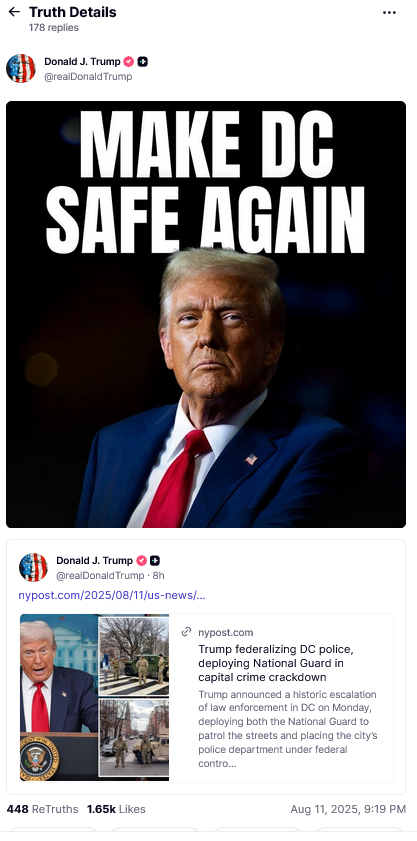Open the New York Post article preview thumbnail
The image size is (417, 841).
[x=94, y=698]
